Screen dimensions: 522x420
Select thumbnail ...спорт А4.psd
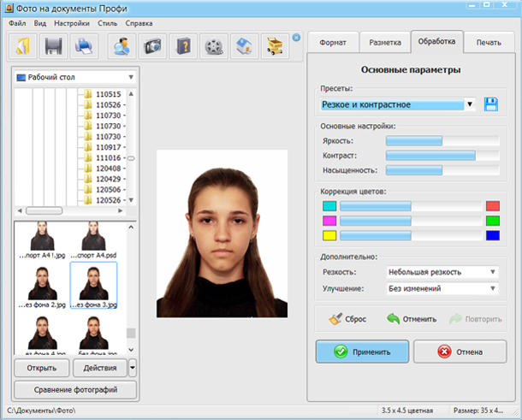tap(93, 240)
